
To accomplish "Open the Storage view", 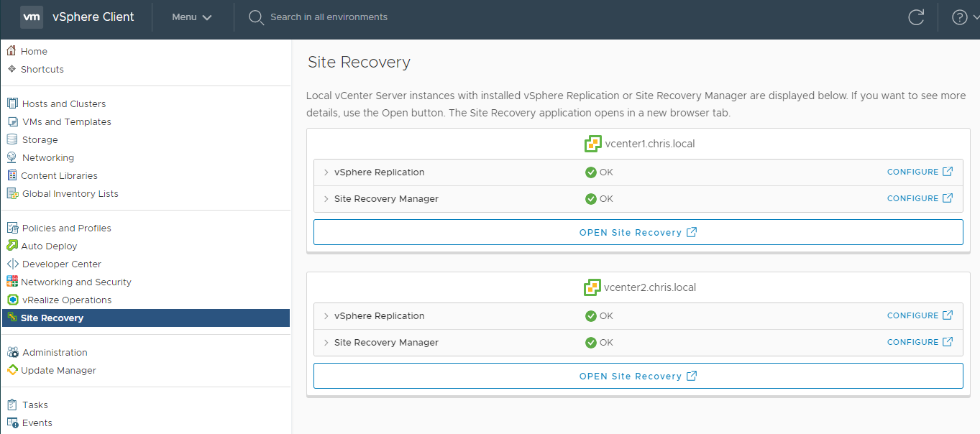I will (40, 139).
